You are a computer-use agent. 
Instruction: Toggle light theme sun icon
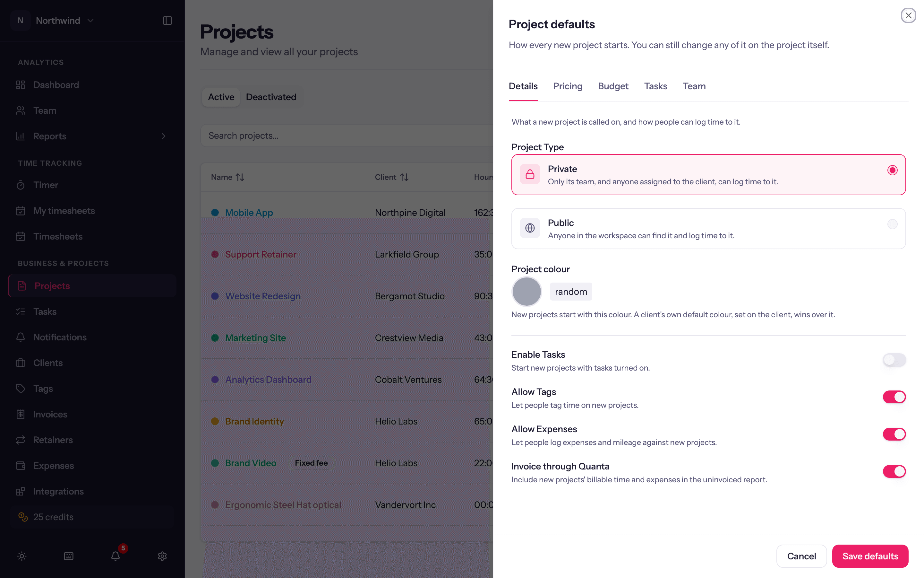(x=22, y=556)
